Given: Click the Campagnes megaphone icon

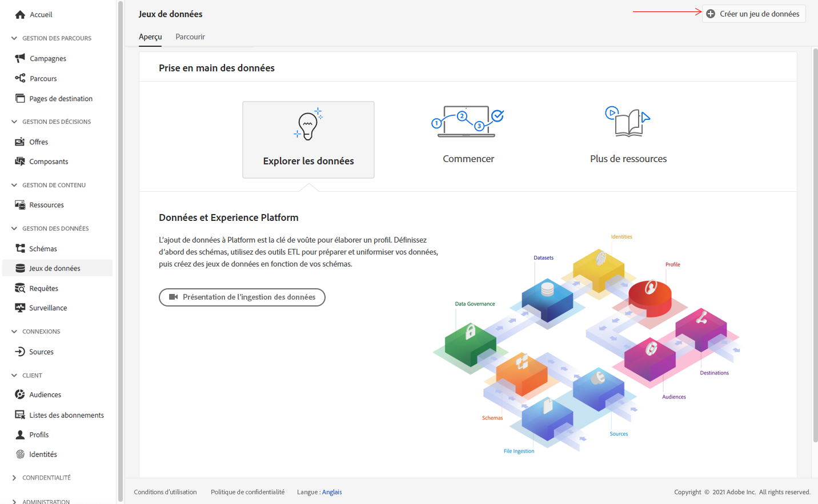Looking at the screenshot, I should (20, 58).
